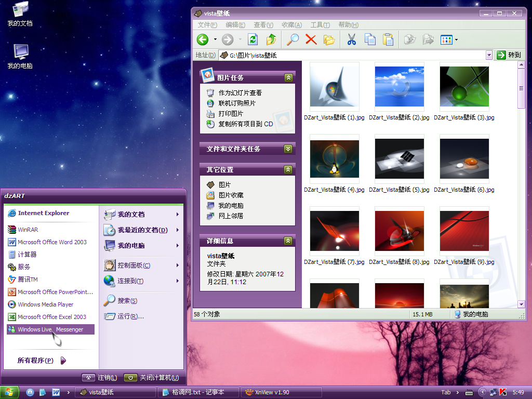Click the Kaspersky tray icon
This screenshot has height=399, width=532.
coord(503,392)
